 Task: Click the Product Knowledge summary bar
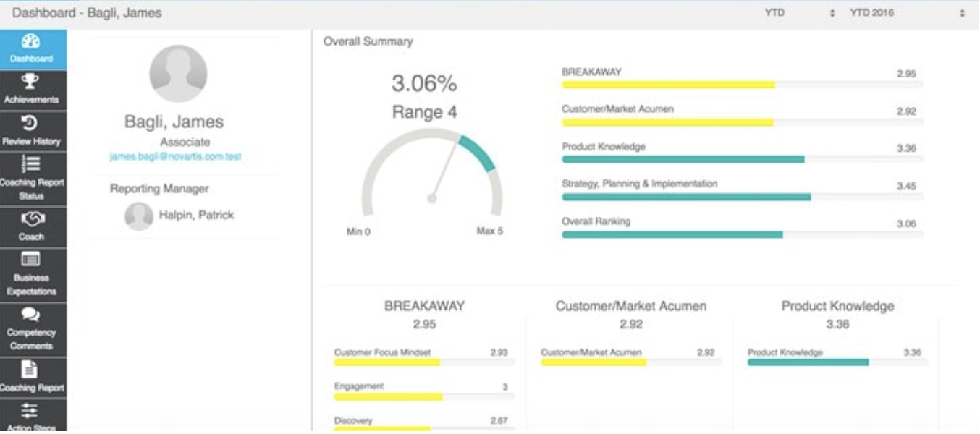pyautogui.click(x=742, y=159)
